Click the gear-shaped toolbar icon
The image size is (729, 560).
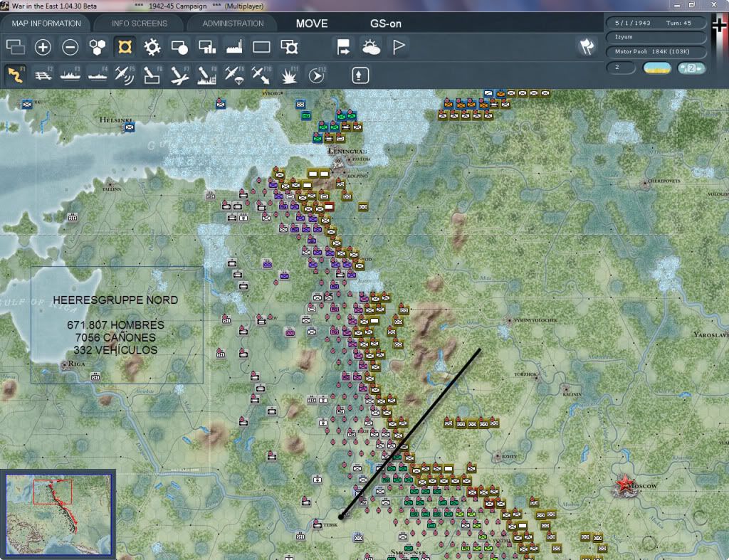coord(152,47)
